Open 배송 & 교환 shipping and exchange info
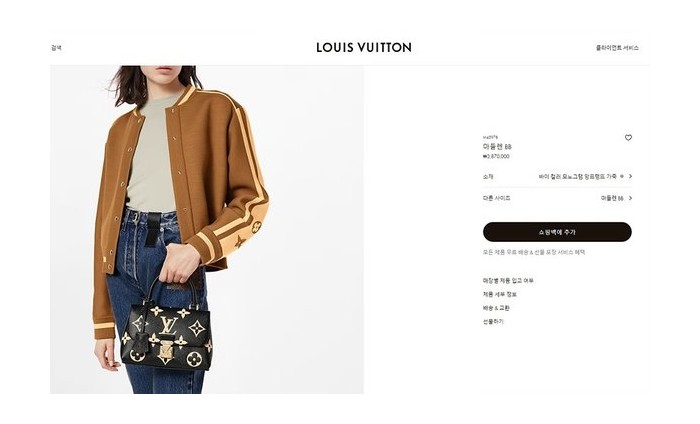 [496, 308]
